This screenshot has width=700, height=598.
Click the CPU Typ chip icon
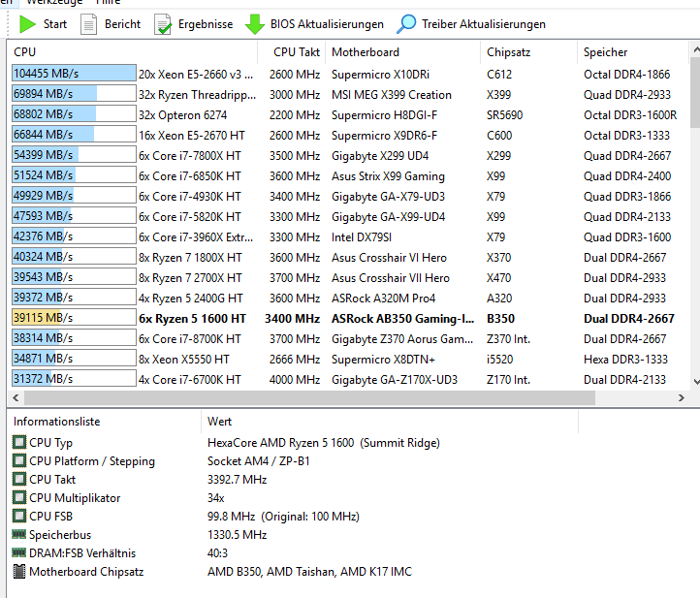point(19,442)
